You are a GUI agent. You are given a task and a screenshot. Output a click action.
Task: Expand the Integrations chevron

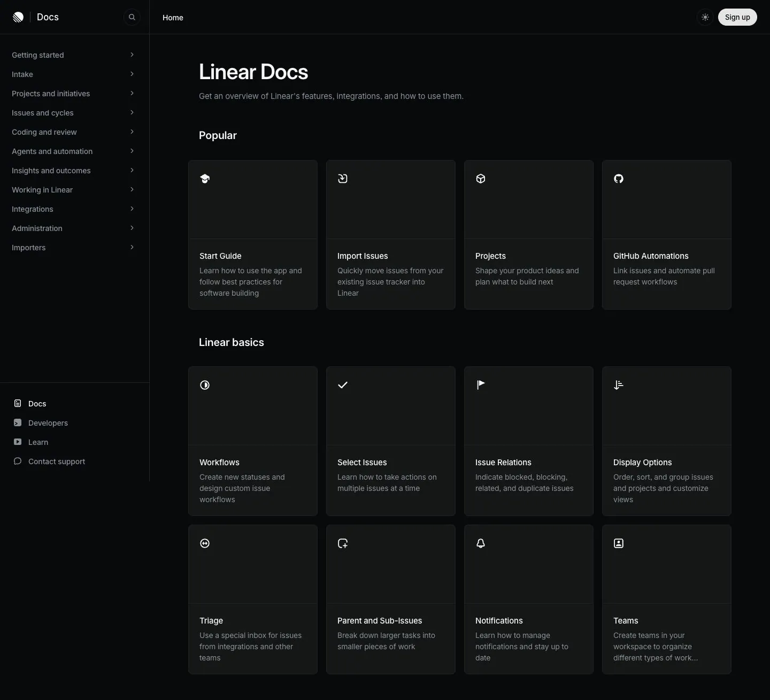[132, 209]
